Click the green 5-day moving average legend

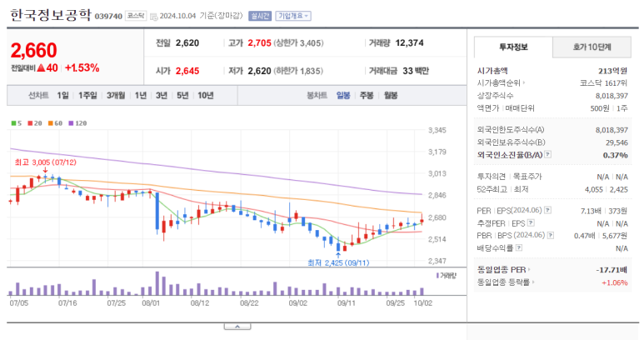pos(17,123)
